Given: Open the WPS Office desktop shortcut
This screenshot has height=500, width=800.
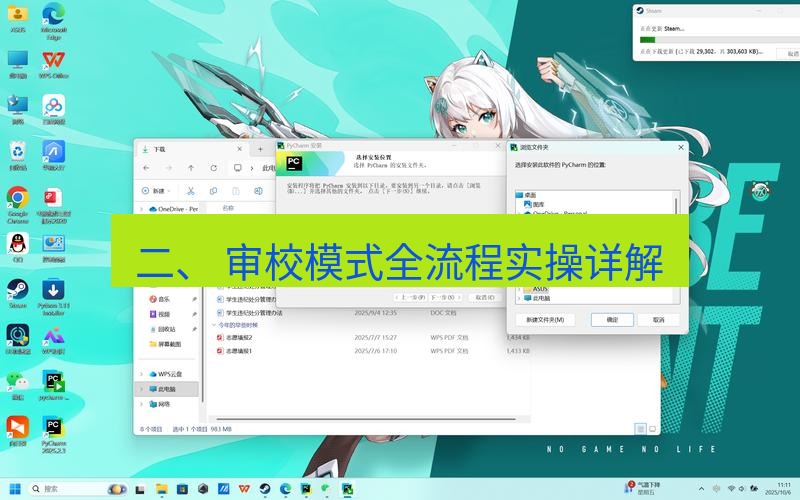Looking at the screenshot, I should (x=54, y=64).
